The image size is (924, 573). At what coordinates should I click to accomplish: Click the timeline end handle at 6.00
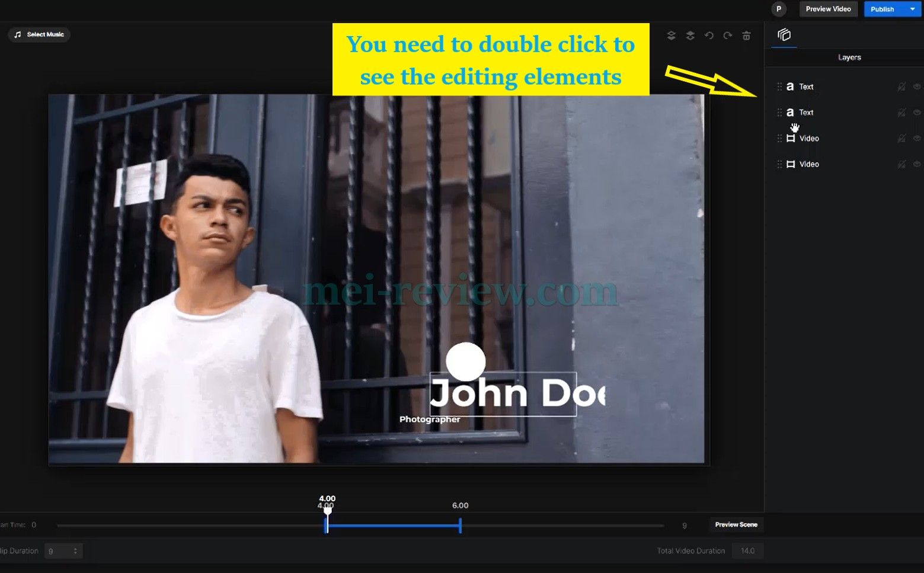point(460,525)
